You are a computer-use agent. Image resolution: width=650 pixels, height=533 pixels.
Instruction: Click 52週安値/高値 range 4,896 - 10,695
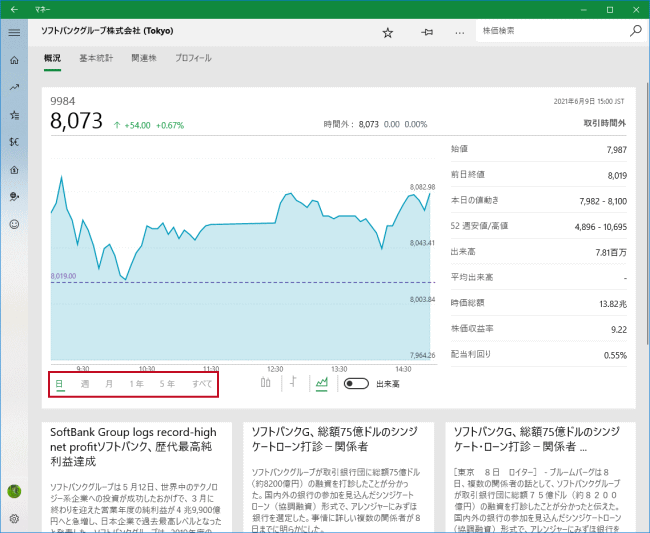601,227
